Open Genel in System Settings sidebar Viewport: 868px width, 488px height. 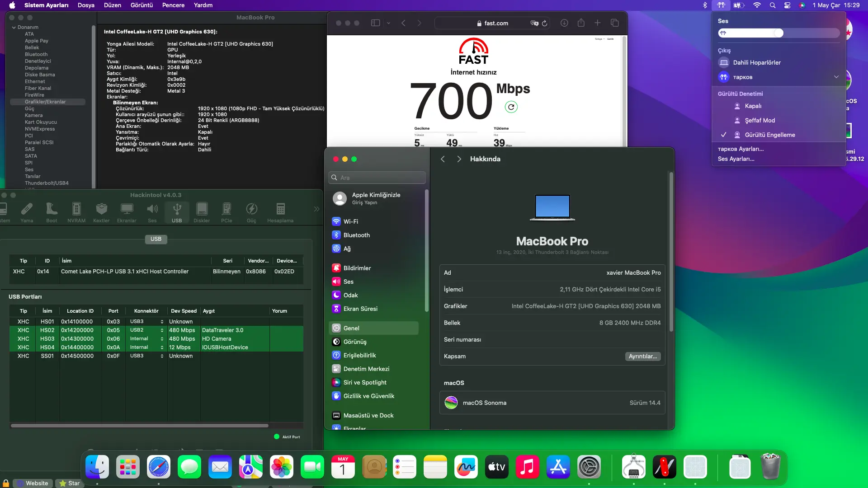[x=374, y=328]
